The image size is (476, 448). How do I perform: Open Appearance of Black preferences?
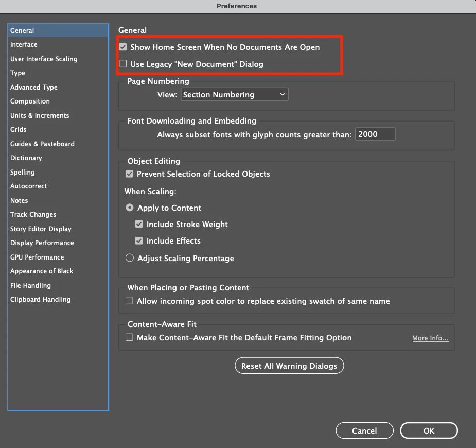(x=58, y=271)
